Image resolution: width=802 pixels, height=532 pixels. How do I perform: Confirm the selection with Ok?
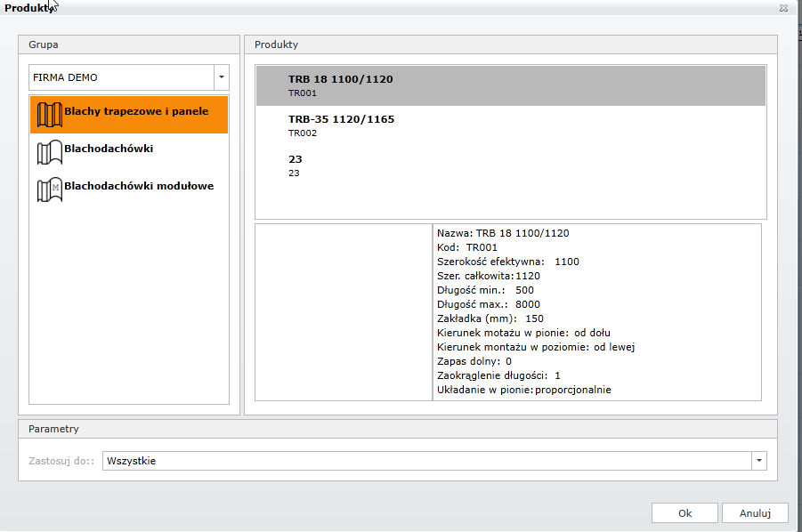685,513
